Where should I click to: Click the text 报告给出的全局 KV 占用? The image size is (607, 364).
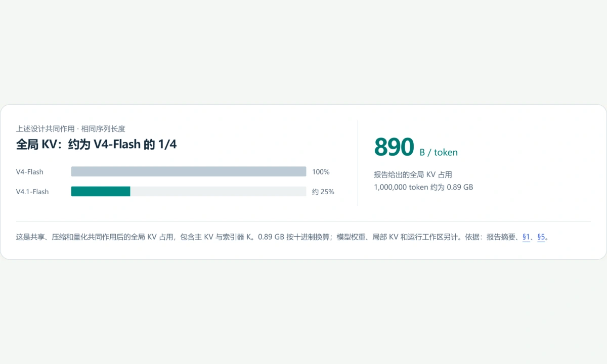[x=413, y=175]
